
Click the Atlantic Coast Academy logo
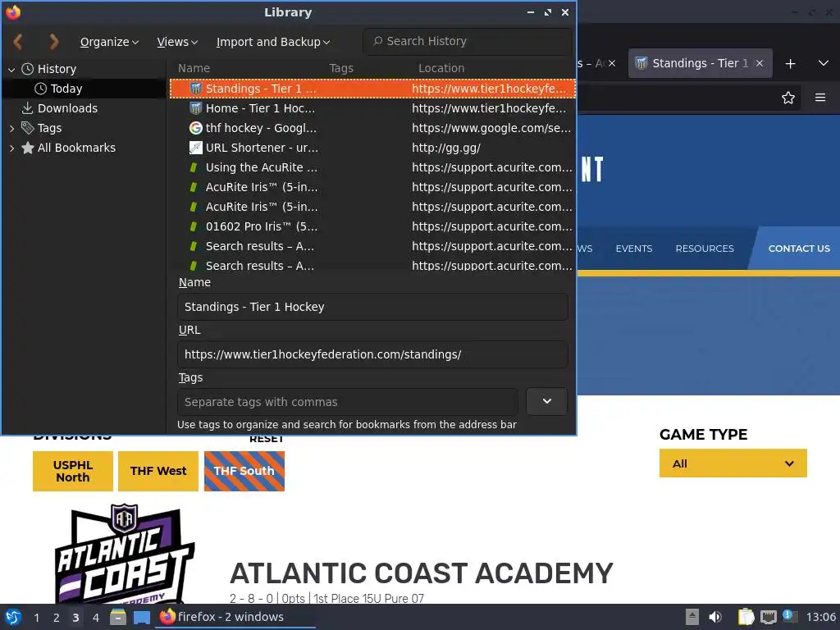coord(125,555)
